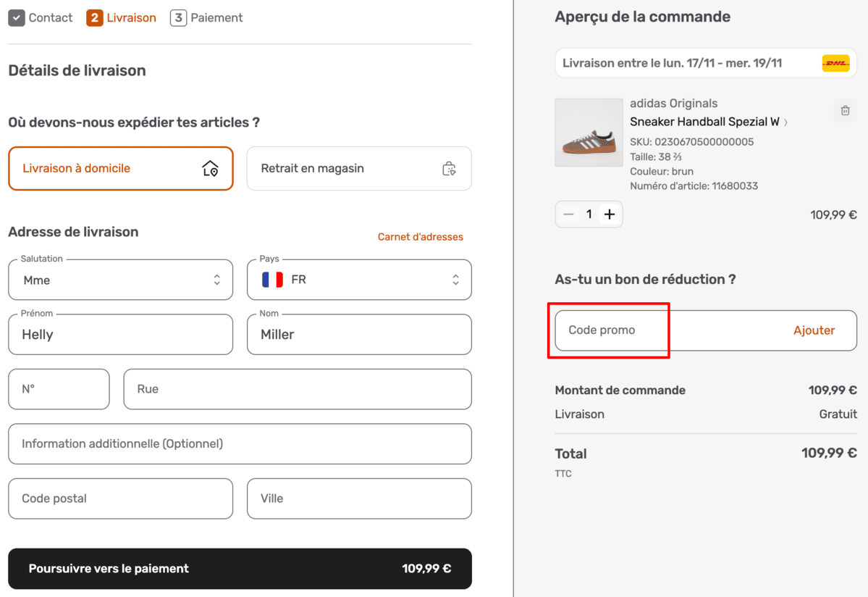Open the Salutation dropdown

click(121, 280)
